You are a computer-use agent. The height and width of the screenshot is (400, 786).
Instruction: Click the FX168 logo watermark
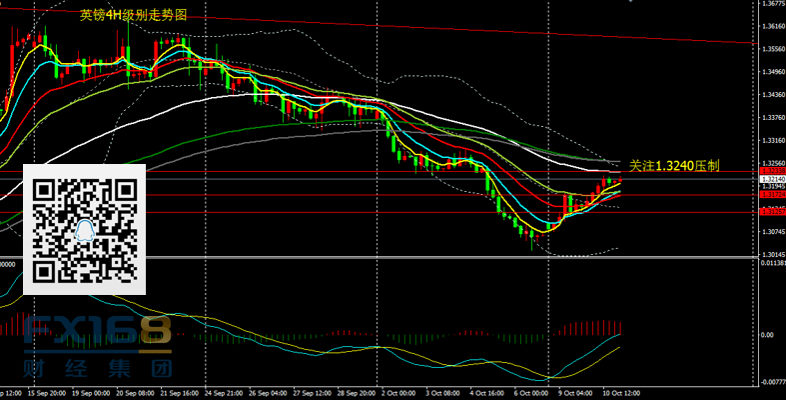click(x=98, y=333)
